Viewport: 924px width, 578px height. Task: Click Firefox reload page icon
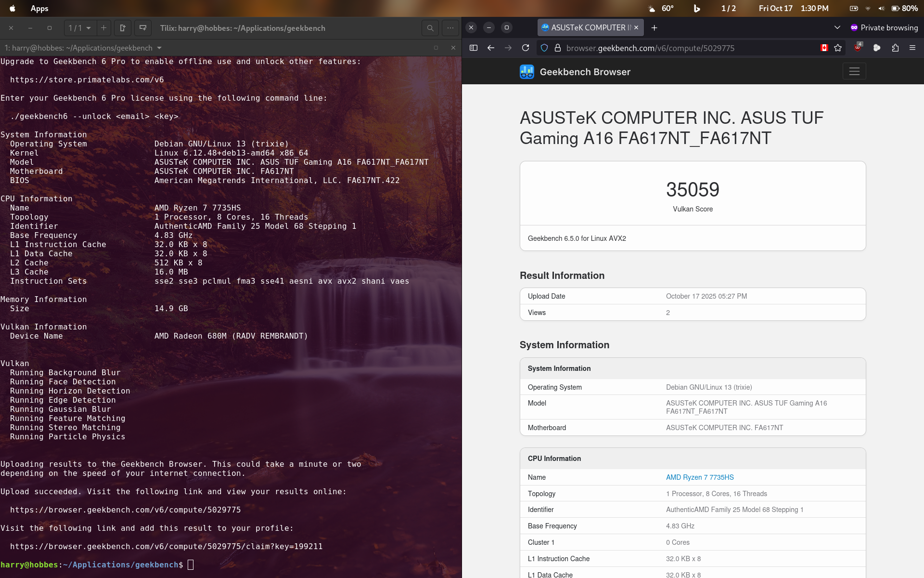click(x=526, y=48)
